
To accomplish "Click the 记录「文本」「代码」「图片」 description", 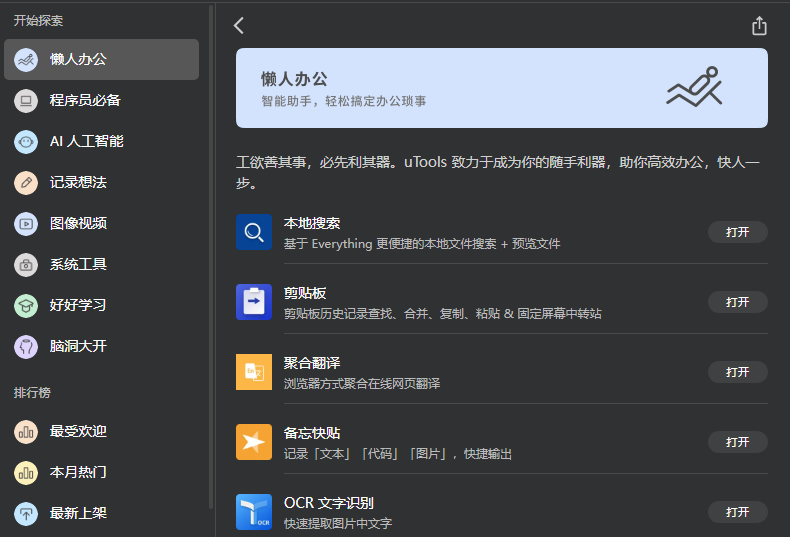I will tap(398, 454).
